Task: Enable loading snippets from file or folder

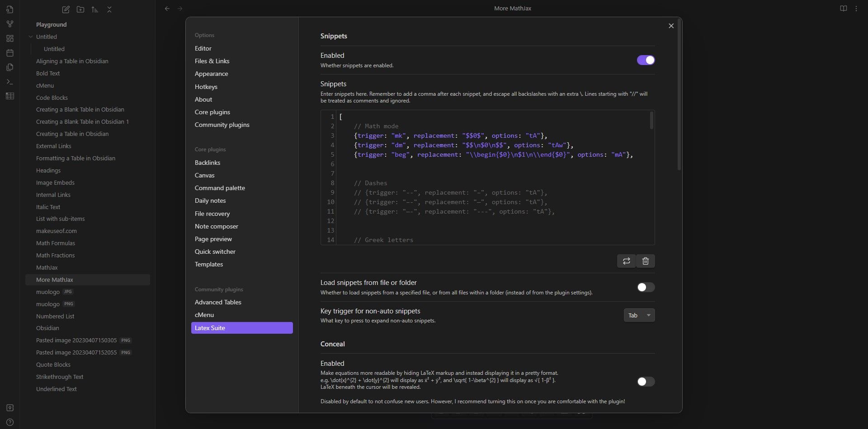Action: (x=646, y=287)
